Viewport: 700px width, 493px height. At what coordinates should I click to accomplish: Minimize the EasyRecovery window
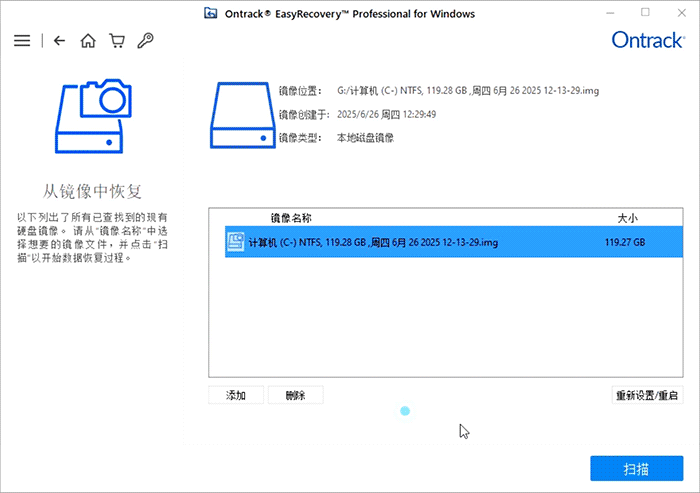pos(610,13)
